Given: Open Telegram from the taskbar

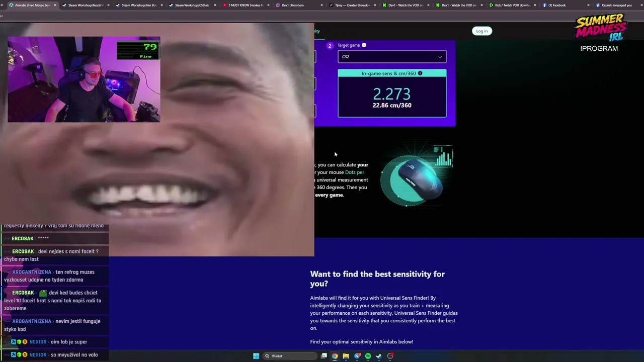Looking at the screenshot, I should pyautogui.click(x=357, y=356).
